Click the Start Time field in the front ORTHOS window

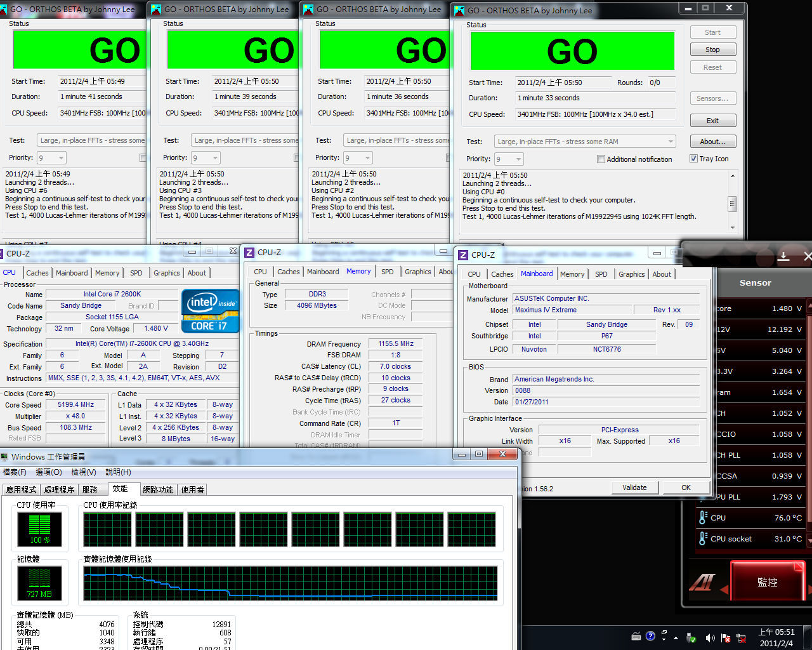[x=562, y=83]
